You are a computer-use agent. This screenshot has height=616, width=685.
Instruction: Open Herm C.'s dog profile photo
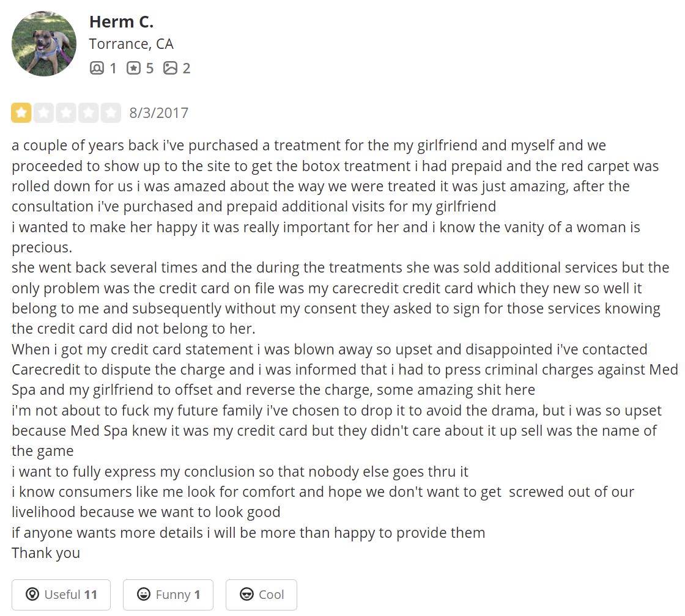[x=43, y=43]
